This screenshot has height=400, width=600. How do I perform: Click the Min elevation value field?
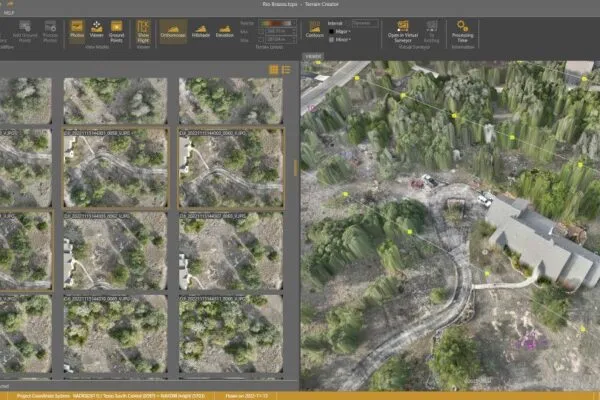[x=280, y=39]
